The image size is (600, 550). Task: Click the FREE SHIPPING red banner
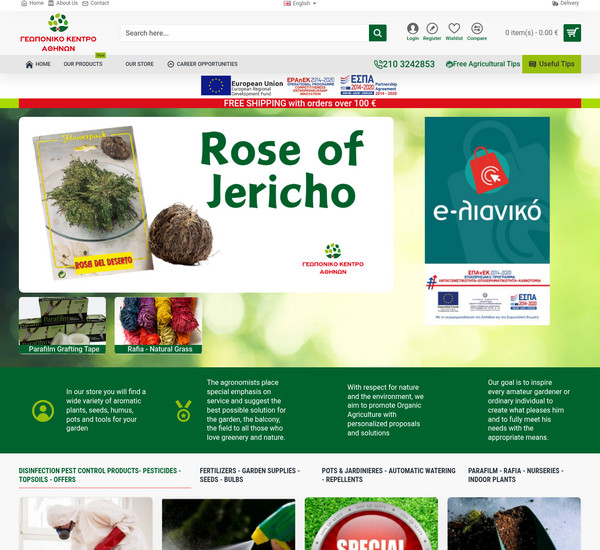point(300,103)
